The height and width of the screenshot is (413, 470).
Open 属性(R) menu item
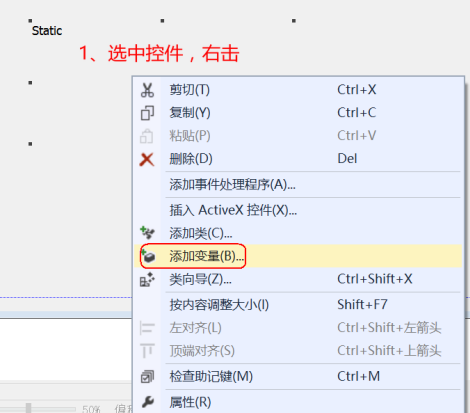coord(298,402)
